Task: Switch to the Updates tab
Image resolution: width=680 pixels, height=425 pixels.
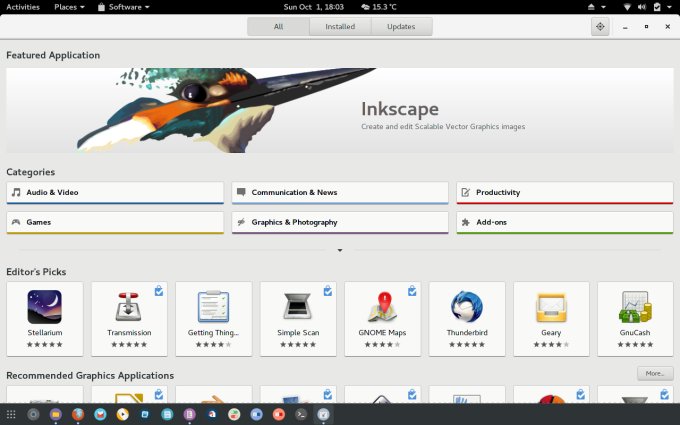Action: click(x=401, y=27)
